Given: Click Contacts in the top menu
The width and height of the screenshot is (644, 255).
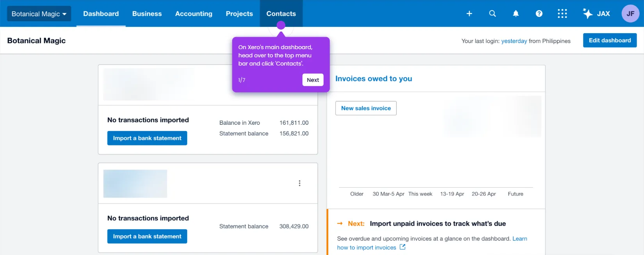Looking at the screenshot, I should click(281, 14).
